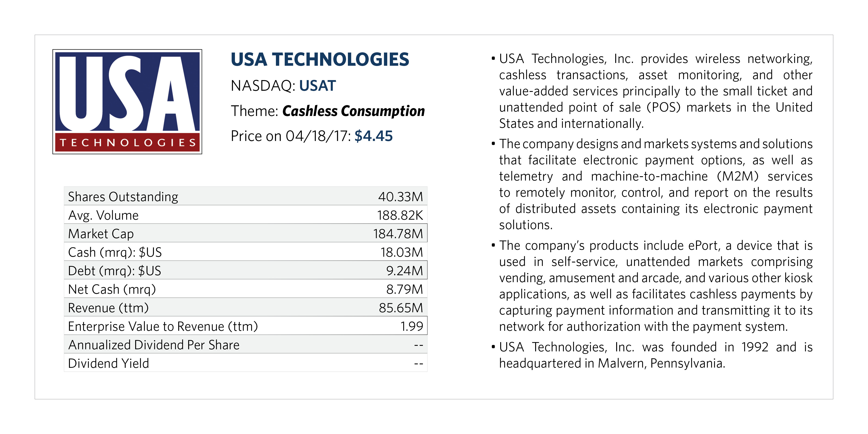Select the USAT ticker symbol
Viewport: 868px width, 434px height.
click(317, 86)
